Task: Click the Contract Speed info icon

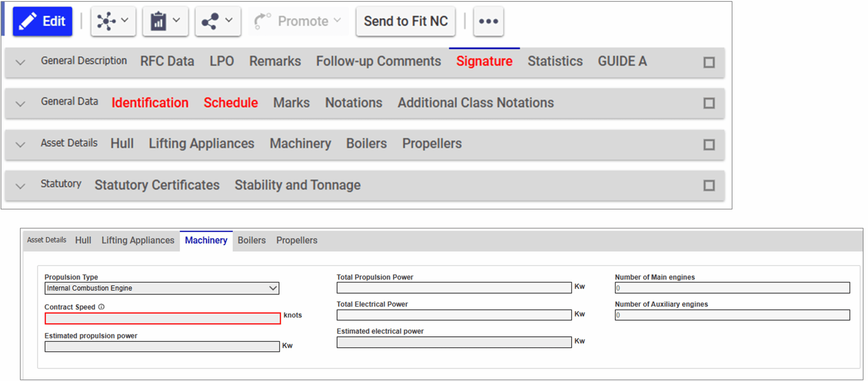Action: click(101, 307)
